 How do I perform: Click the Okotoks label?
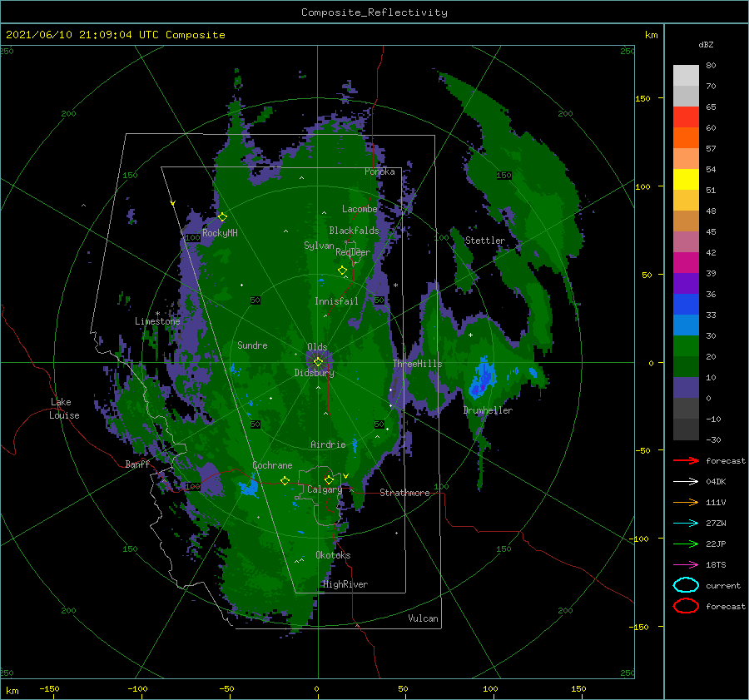click(x=333, y=555)
